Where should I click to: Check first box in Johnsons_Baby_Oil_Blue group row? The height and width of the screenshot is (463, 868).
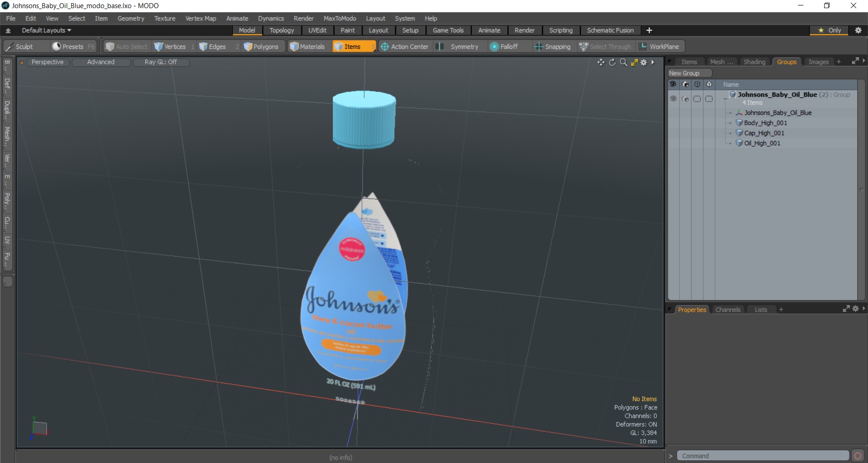(x=697, y=99)
